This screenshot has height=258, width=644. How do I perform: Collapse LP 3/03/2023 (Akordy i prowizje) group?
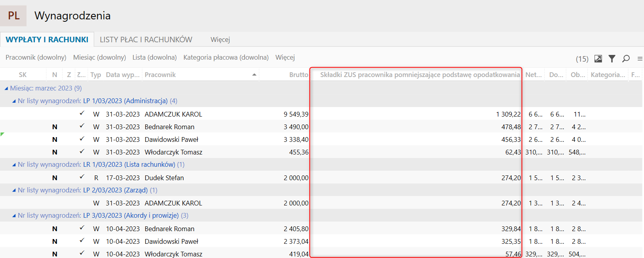click(14, 216)
